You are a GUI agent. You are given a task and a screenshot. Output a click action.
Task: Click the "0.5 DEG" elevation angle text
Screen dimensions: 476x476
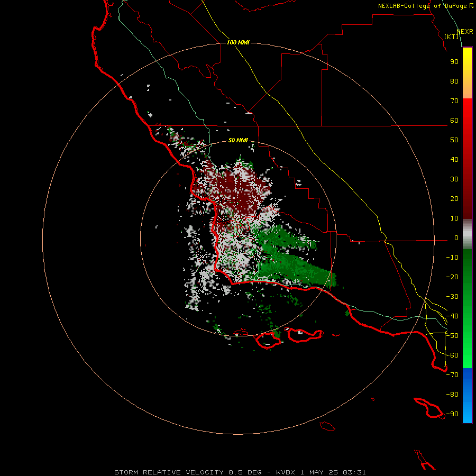pyautogui.click(x=245, y=472)
